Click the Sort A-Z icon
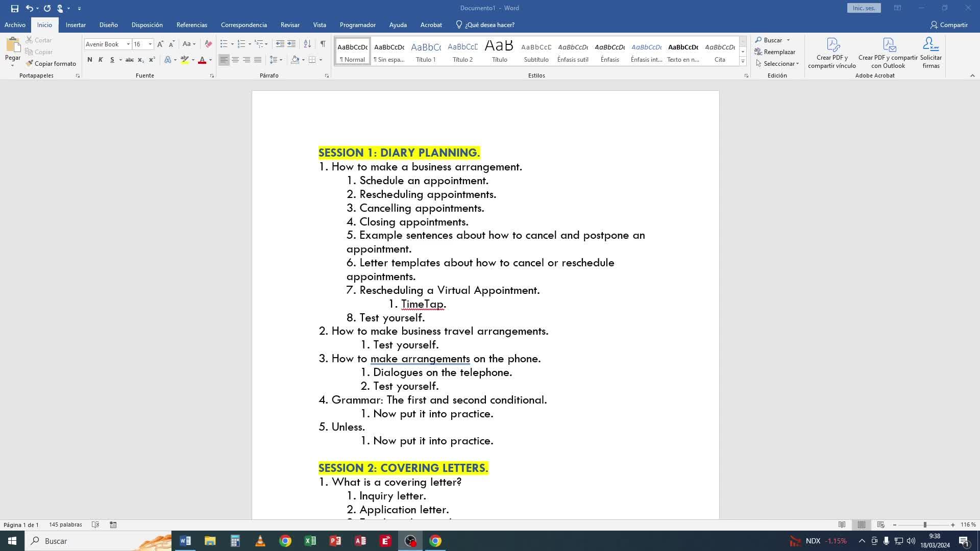The width and height of the screenshot is (980, 551). (x=307, y=44)
